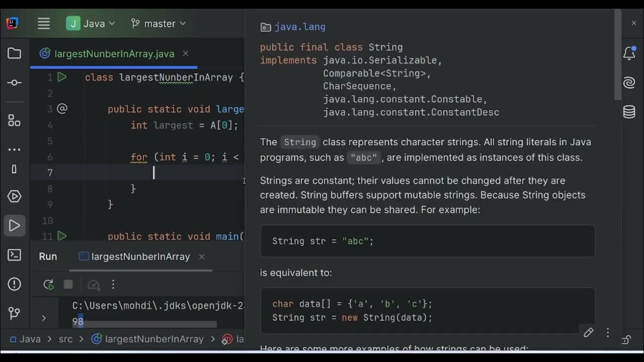Open the AI Assistant spiral icon
Viewport: 644px width, 362px height.
pyautogui.click(x=629, y=83)
